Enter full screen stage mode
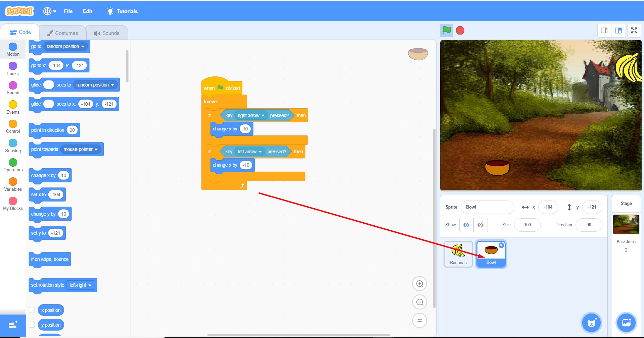This screenshot has height=338, width=644. 634,31
